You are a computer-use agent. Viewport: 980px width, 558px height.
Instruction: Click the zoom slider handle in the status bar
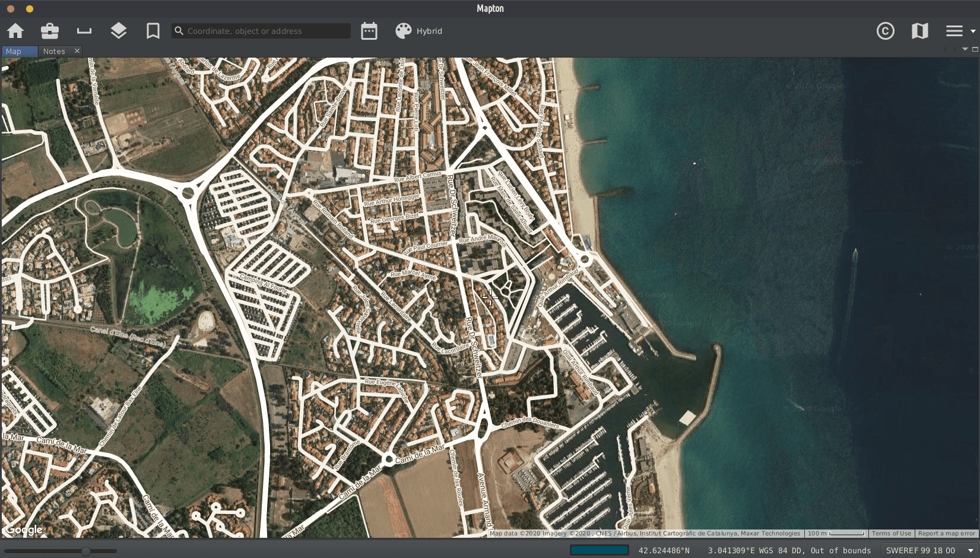pos(86,551)
